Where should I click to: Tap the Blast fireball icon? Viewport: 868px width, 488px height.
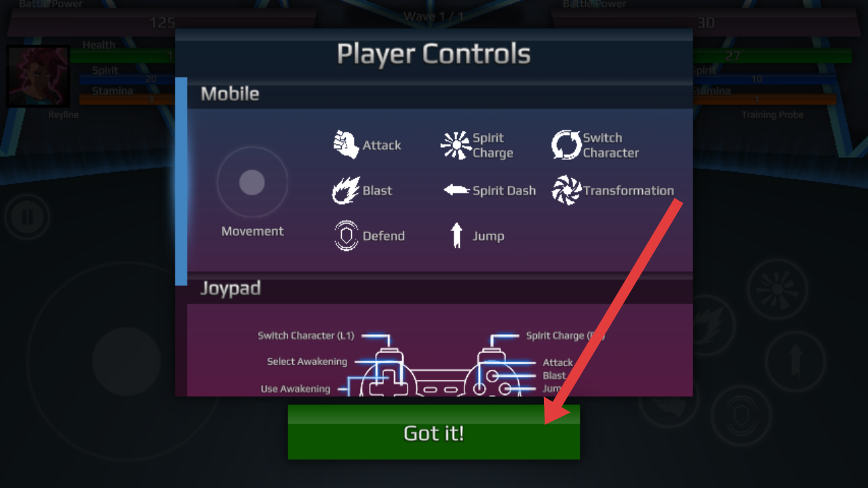[346, 190]
